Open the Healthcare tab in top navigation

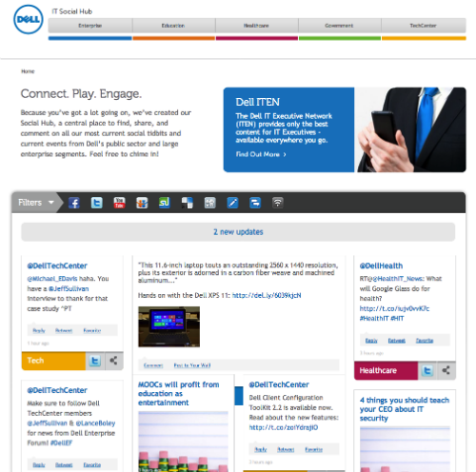point(256,26)
